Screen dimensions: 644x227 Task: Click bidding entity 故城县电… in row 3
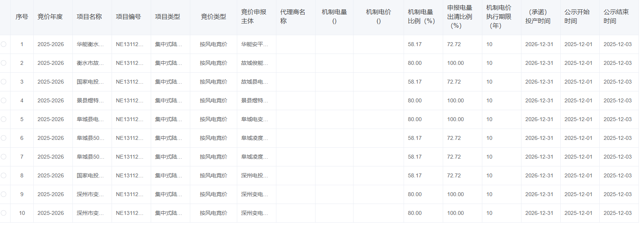coord(254,82)
